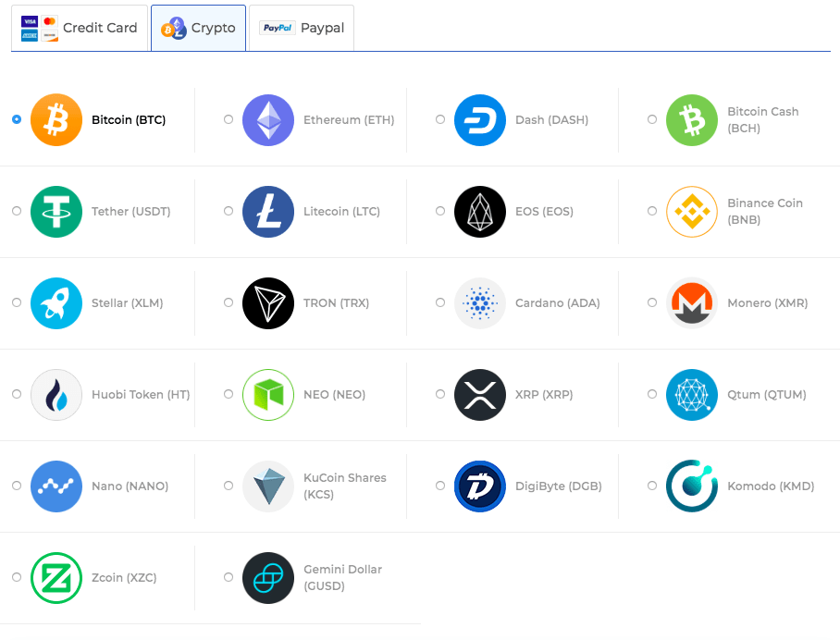Image resolution: width=840 pixels, height=640 pixels.
Task: Choose the Komodo (KMD) radio button
Action: (652, 486)
